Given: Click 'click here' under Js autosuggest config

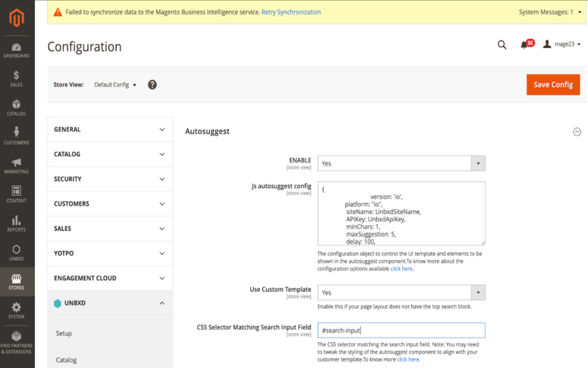Looking at the screenshot, I should click(x=401, y=269).
